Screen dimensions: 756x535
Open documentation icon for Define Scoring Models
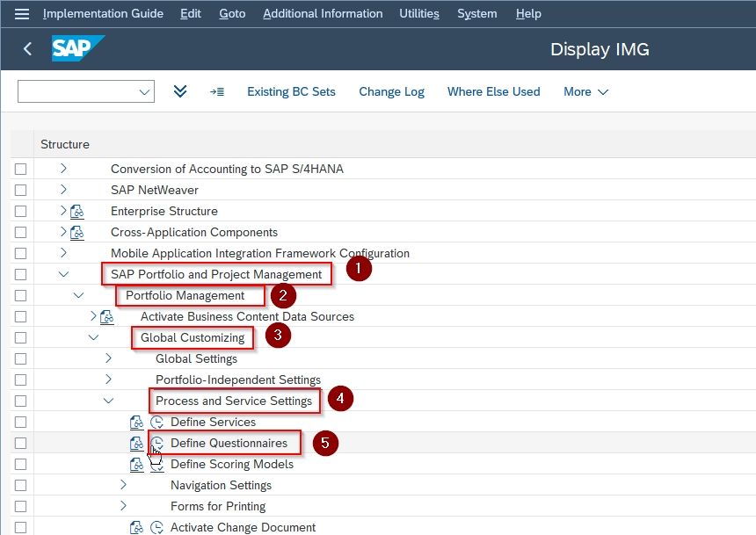(137, 465)
